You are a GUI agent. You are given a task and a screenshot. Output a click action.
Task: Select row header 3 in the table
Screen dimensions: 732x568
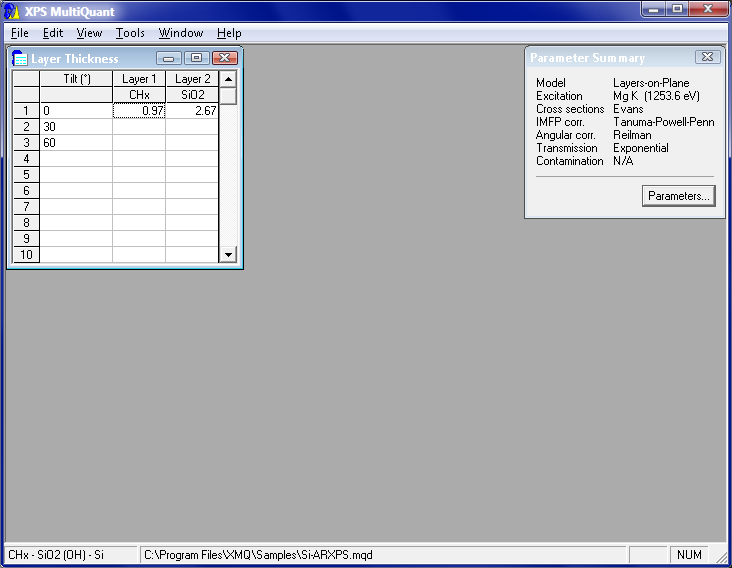[x=25, y=143]
